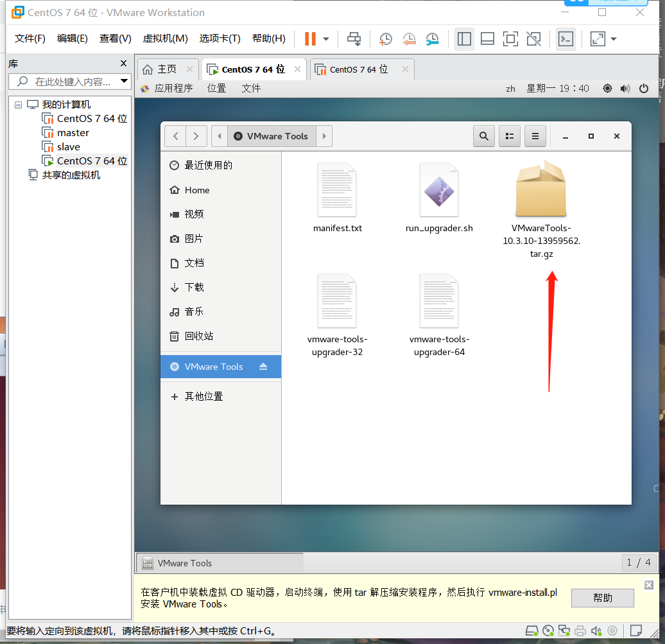The width and height of the screenshot is (665, 644).
Task: Open the file manager hamburger menu
Action: [x=535, y=136]
